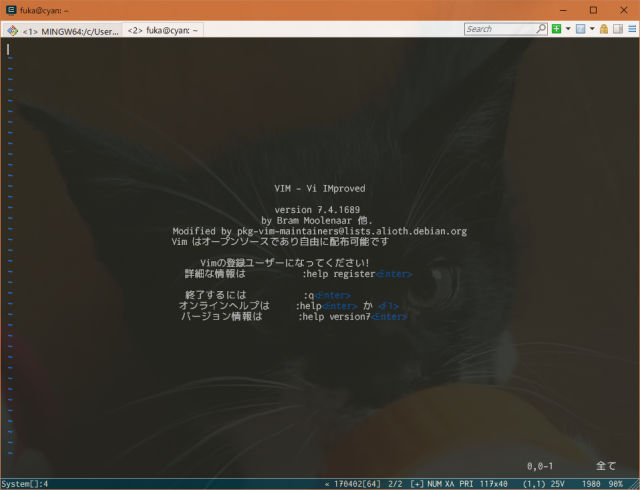The width and height of the screenshot is (640, 490).
Task: Click the '1980' status bar value
Action: 591,484
